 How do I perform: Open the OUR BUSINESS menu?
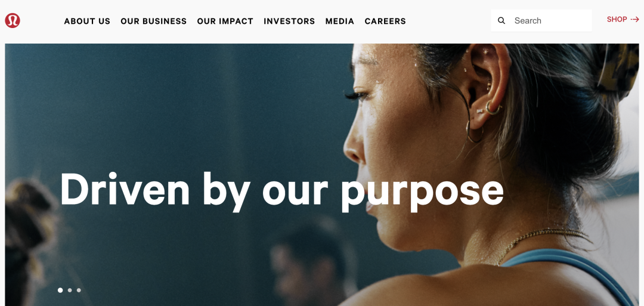coord(154,21)
